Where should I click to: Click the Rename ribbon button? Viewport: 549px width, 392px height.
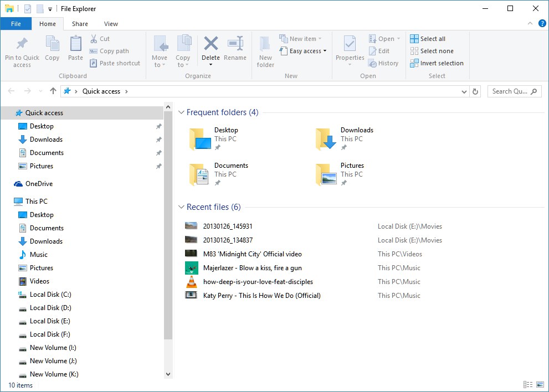pyautogui.click(x=235, y=48)
